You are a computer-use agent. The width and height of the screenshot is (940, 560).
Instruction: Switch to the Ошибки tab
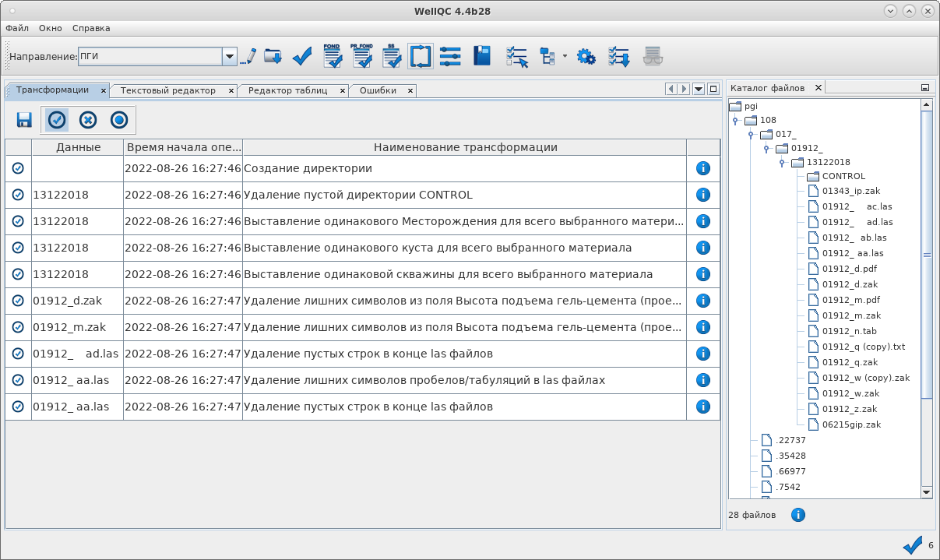pyautogui.click(x=378, y=90)
